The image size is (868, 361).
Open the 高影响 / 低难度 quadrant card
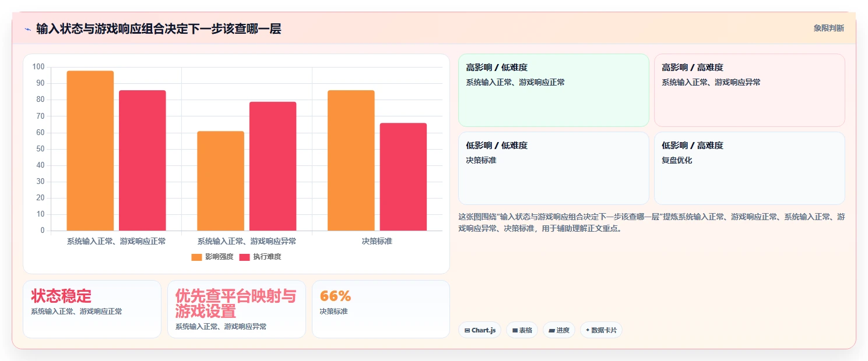click(x=554, y=90)
